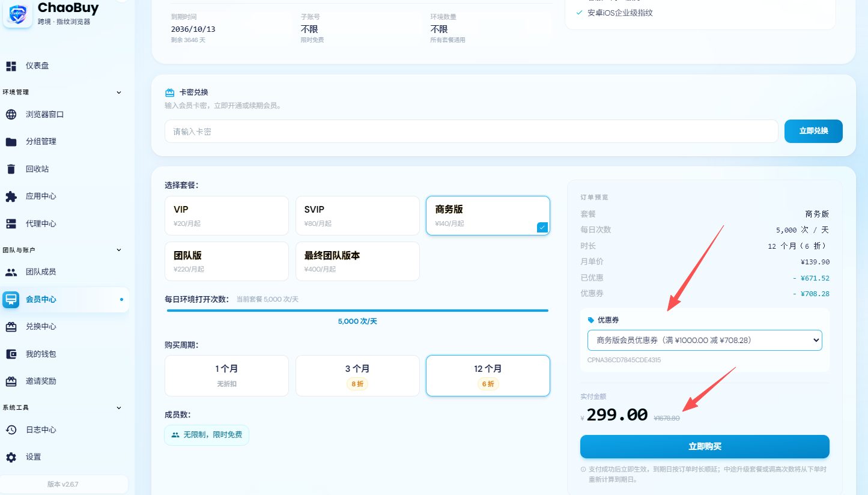Click the 无限制，限时免费 member chip
Image resolution: width=868 pixels, height=495 pixels.
pyautogui.click(x=207, y=435)
